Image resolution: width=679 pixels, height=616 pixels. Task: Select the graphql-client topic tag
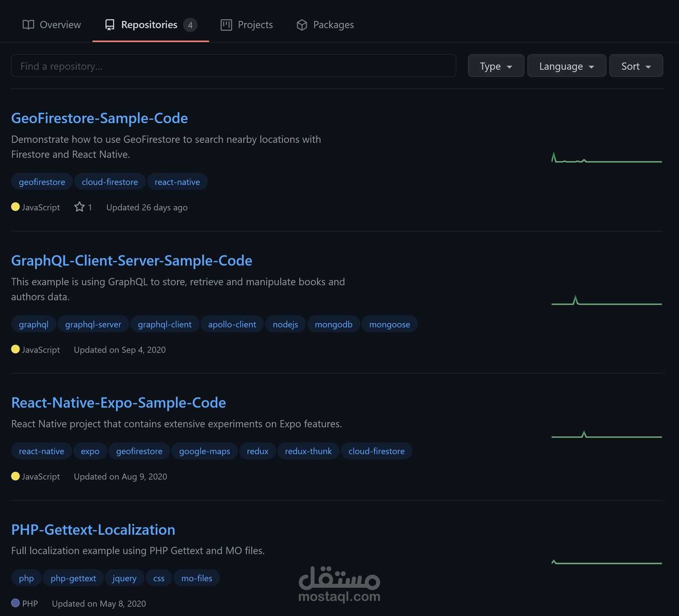[165, 324]
